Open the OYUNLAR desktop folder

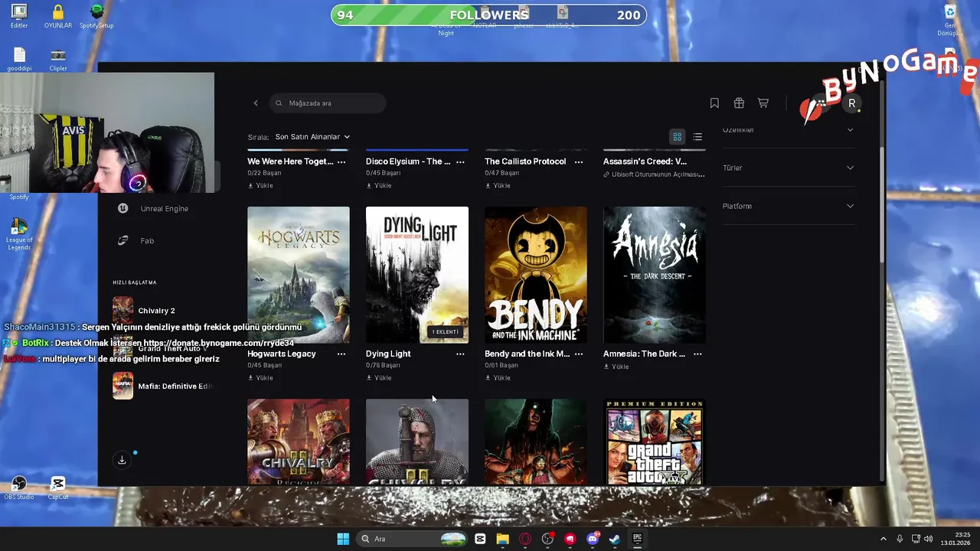point(57,16)
